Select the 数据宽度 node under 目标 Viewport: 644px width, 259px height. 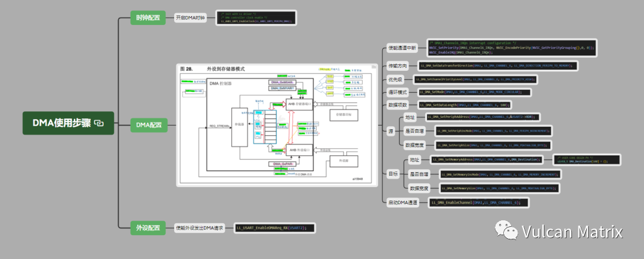419,188
